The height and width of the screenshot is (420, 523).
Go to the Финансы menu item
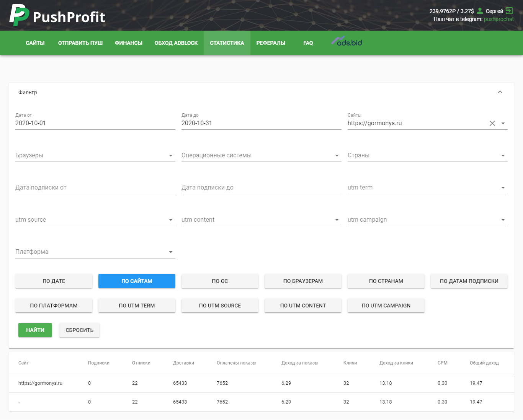click(129, 43)
